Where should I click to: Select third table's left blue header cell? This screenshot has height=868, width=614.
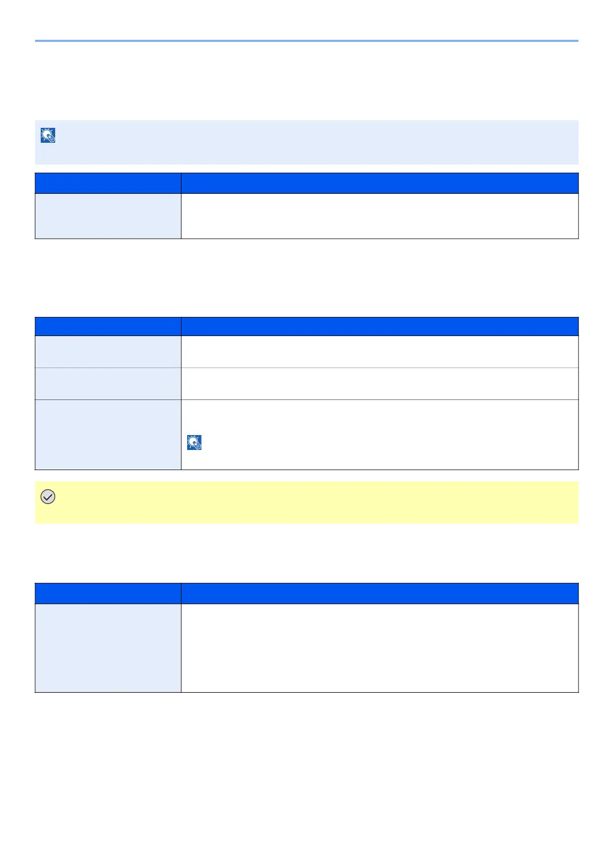pyautogui.click(x=108, y=593)
